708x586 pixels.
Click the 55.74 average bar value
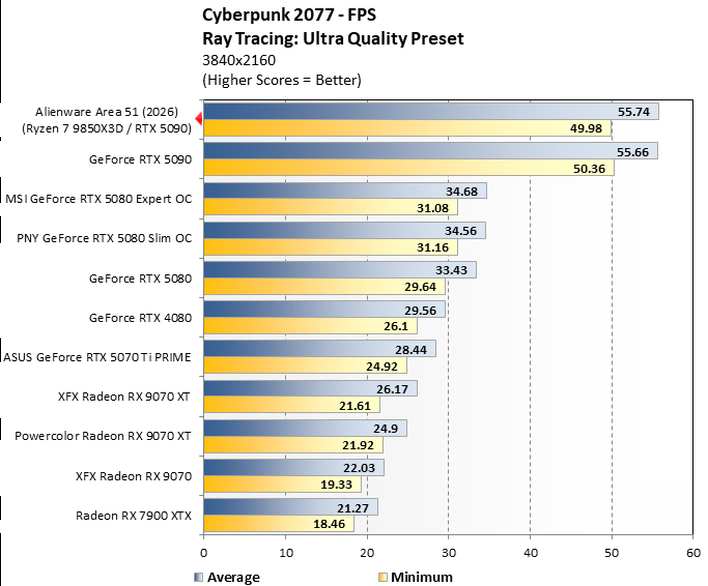(633, 112)
